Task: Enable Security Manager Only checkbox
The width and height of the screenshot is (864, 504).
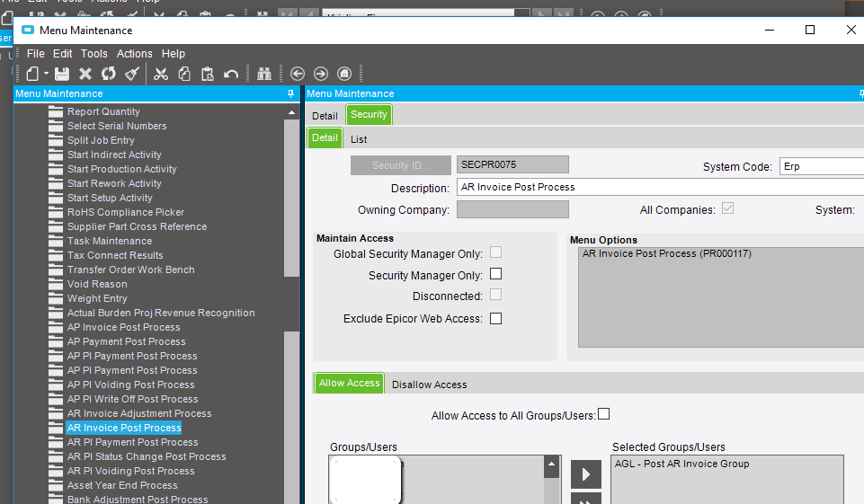Action: click(496, 274)
